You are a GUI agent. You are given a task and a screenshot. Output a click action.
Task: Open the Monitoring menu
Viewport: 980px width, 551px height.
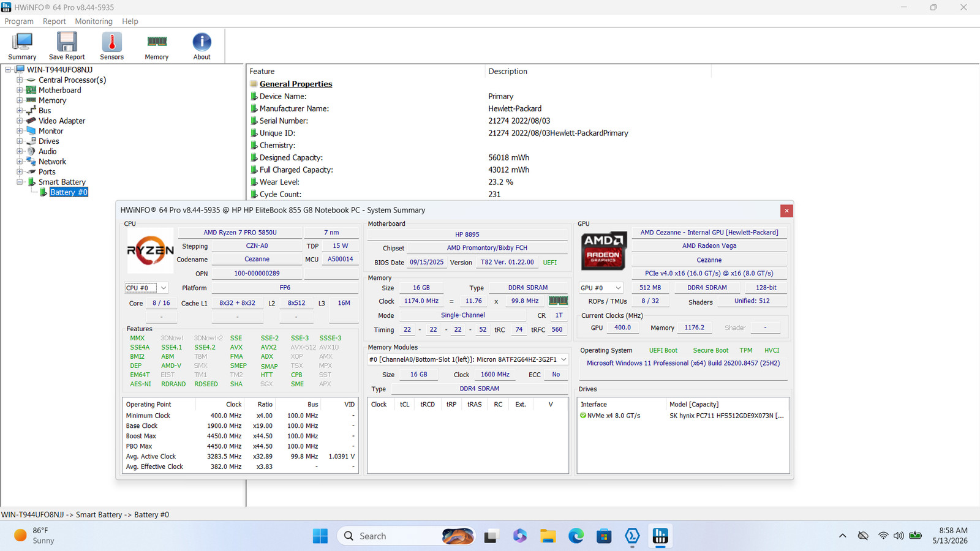tap(94, 21)
